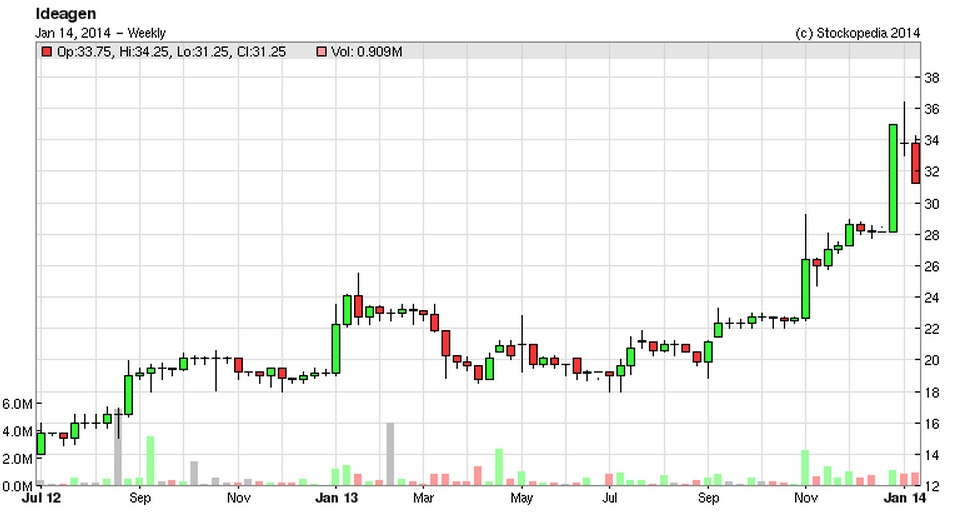Click the green volume bar near Sep 2012
The width and height of the screenshot is (954, 525).
pos(150,461)
